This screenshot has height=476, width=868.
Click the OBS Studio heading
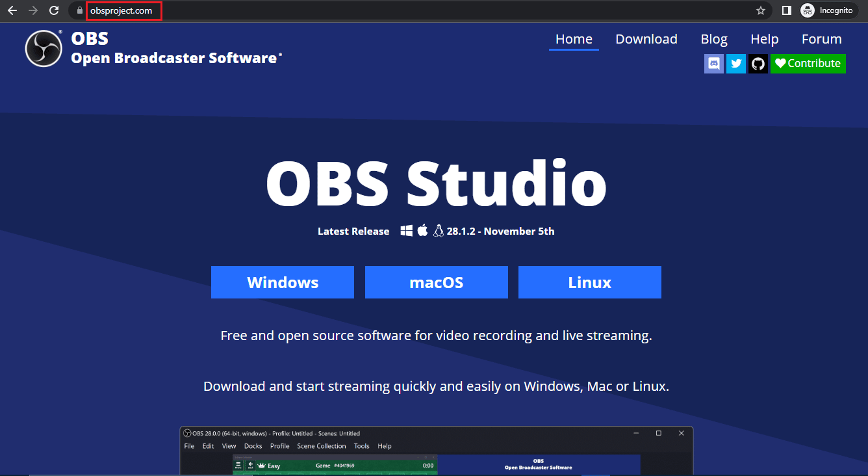click(x=436, y=182)
